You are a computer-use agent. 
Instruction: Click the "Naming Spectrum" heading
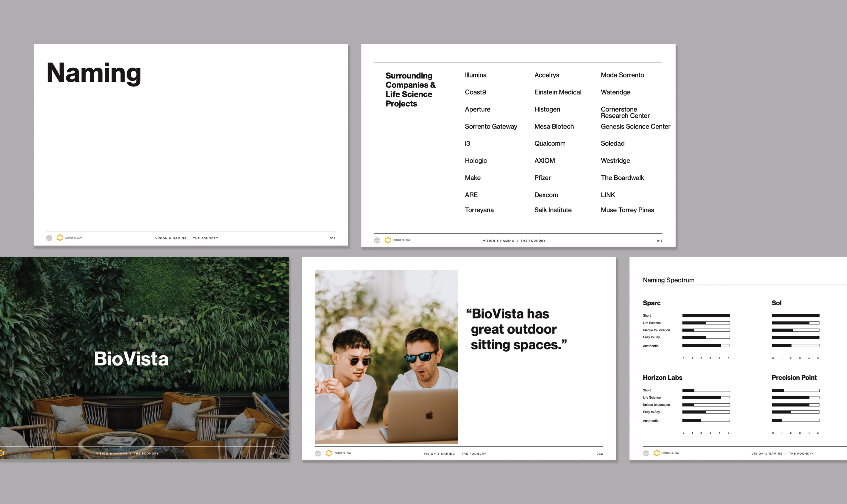pyautogui.click(x=668, y=280)
